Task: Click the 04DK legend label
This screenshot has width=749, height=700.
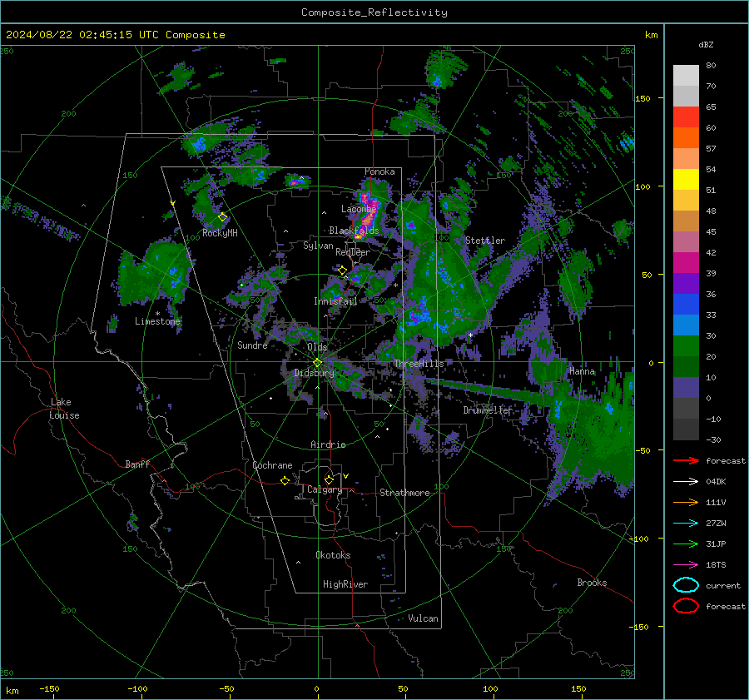Action: 716,482
